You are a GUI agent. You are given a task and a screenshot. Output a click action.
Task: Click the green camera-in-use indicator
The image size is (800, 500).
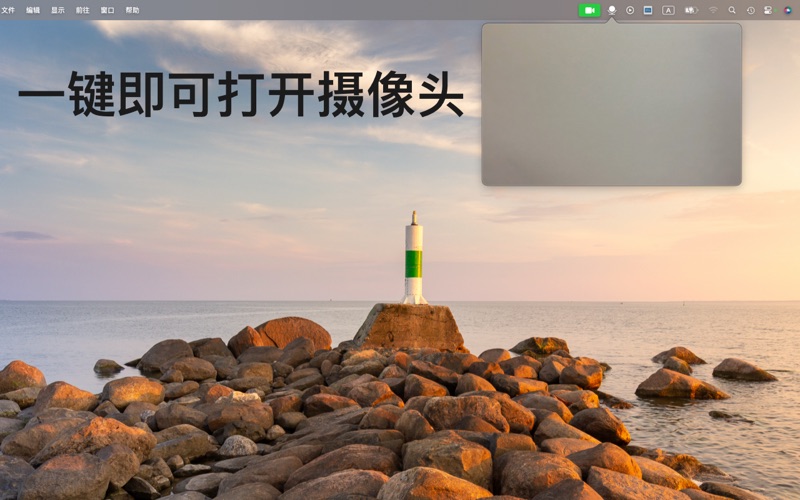(x=589, y=10)
